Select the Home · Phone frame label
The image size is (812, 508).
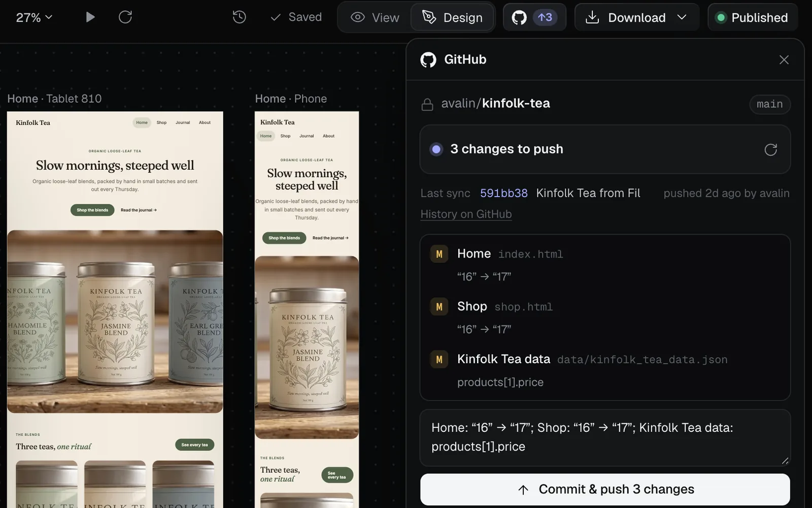pyautogui.click(x=291, y=99)
